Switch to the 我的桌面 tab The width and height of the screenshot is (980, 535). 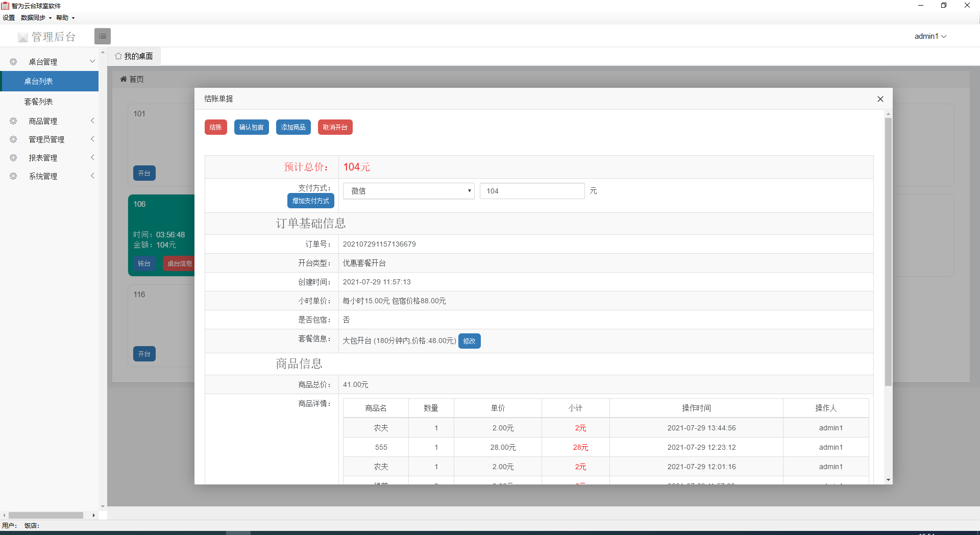[134, 56]
